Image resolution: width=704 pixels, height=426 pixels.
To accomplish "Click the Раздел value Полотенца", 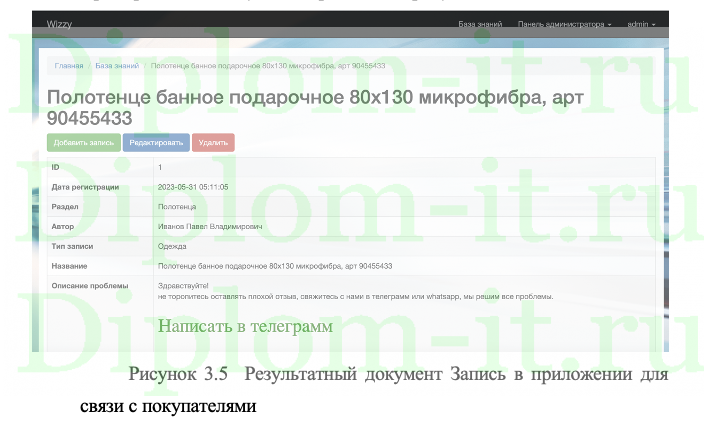I will [177, 207].
